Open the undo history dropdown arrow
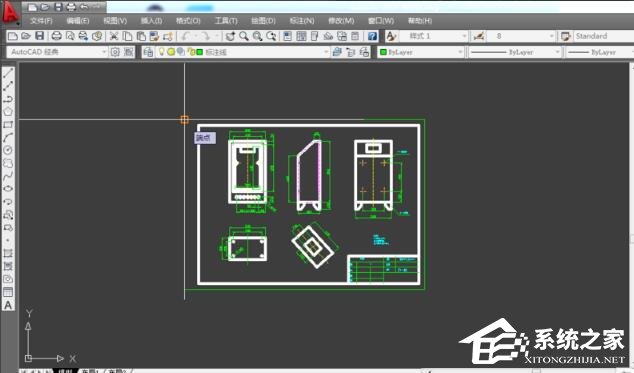The height and width of the screenshot is (373, 634). coord(195,36)
